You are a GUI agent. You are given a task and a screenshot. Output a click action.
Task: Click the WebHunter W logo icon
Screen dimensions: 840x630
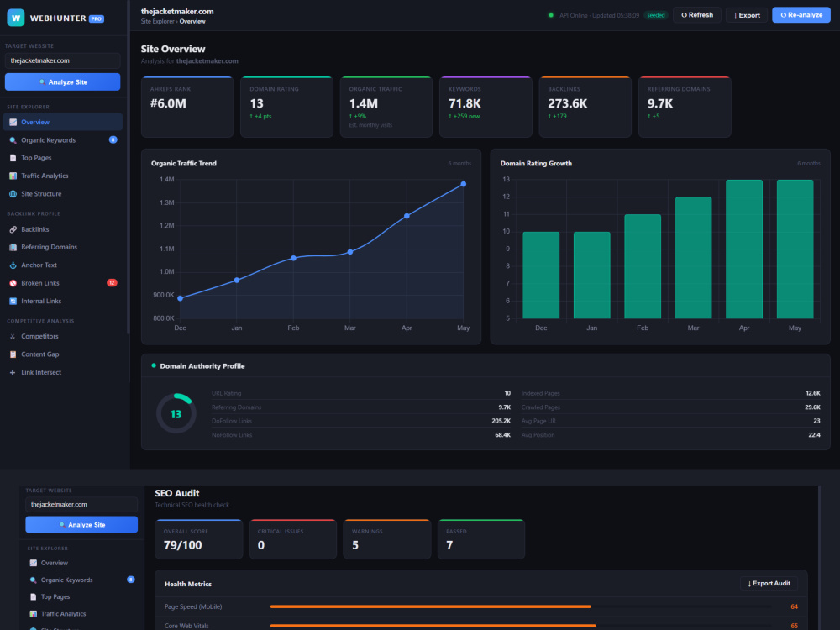pyautogui.click(x=15, y=18)
